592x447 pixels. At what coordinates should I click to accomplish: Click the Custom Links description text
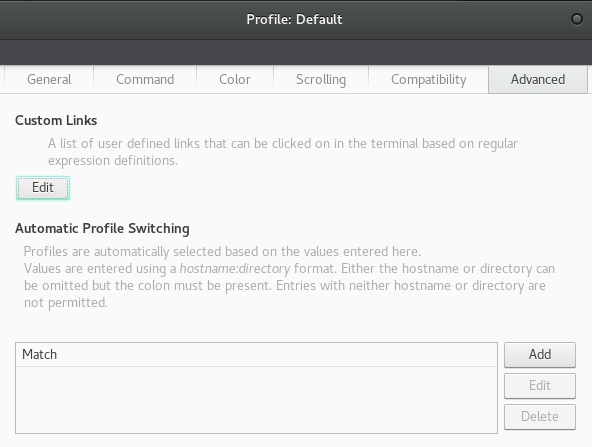tap(283, 152)
